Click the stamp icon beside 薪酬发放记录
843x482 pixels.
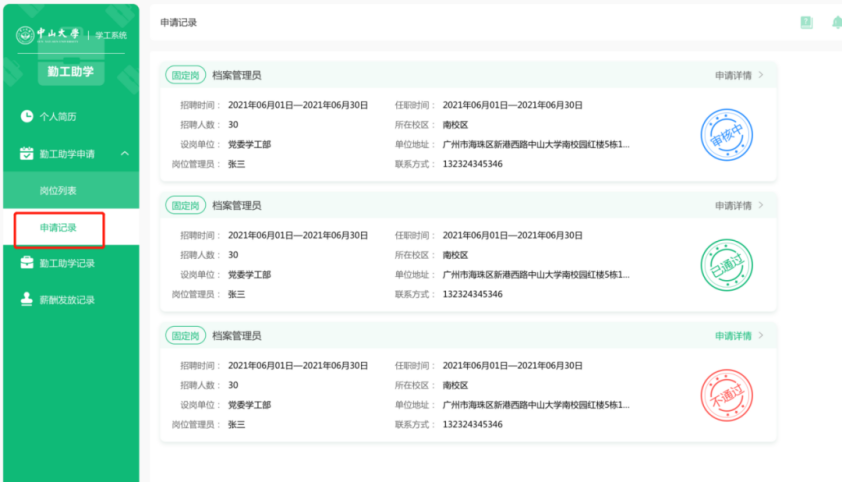(27, 300)
